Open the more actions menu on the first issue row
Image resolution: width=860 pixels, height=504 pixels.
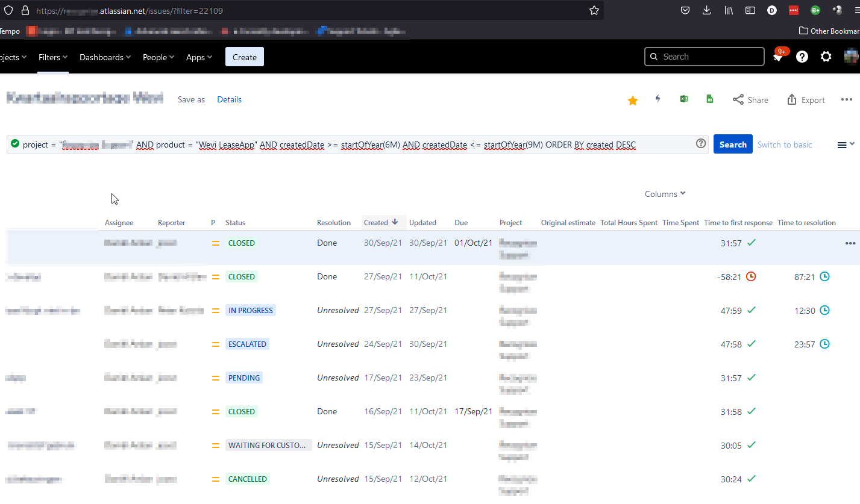point(850,243)
